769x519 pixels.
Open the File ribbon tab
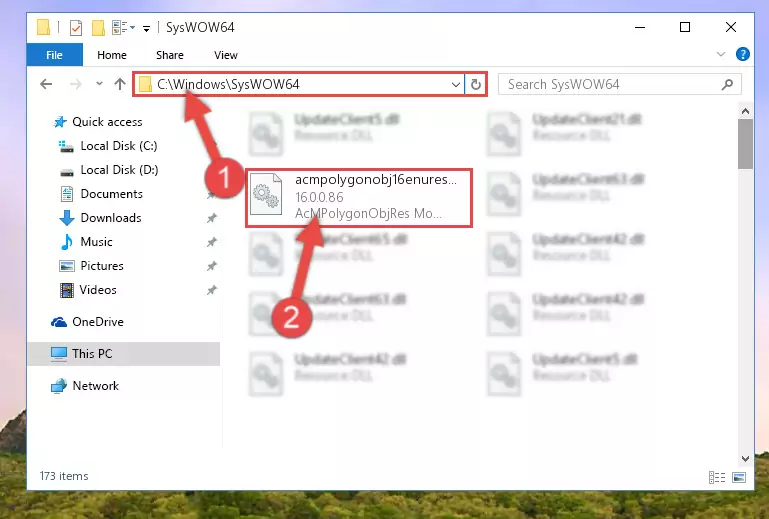pyautogui.click(x=54, y=55)
